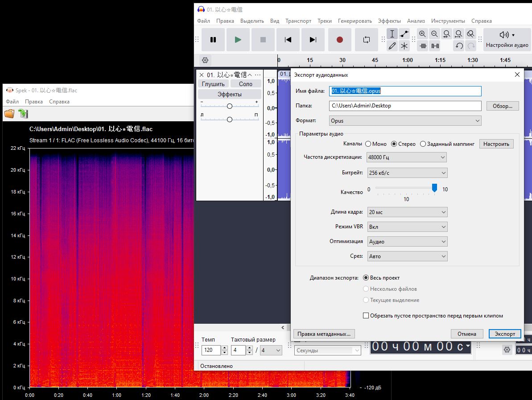
Task: Open the Effects menu in Audacity
Action: click(389, 21)
